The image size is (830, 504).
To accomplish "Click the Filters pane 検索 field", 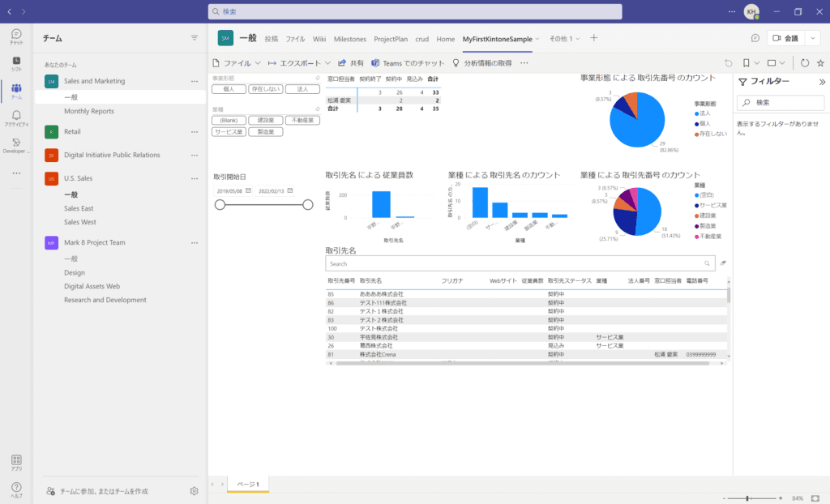I will pos(781,102).
